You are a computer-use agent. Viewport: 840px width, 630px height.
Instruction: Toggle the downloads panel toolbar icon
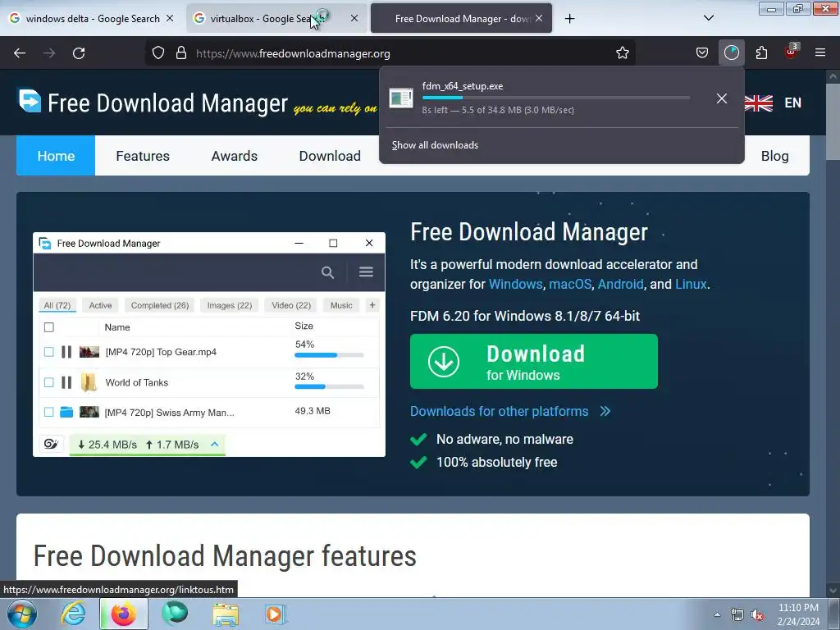(x=731, y=53)
